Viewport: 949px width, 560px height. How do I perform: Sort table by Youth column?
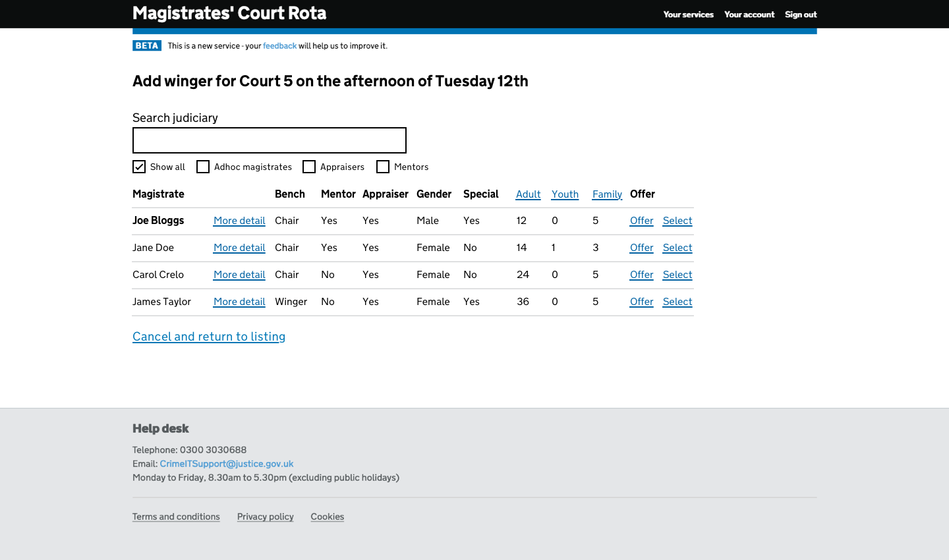(x=565, y=194)
